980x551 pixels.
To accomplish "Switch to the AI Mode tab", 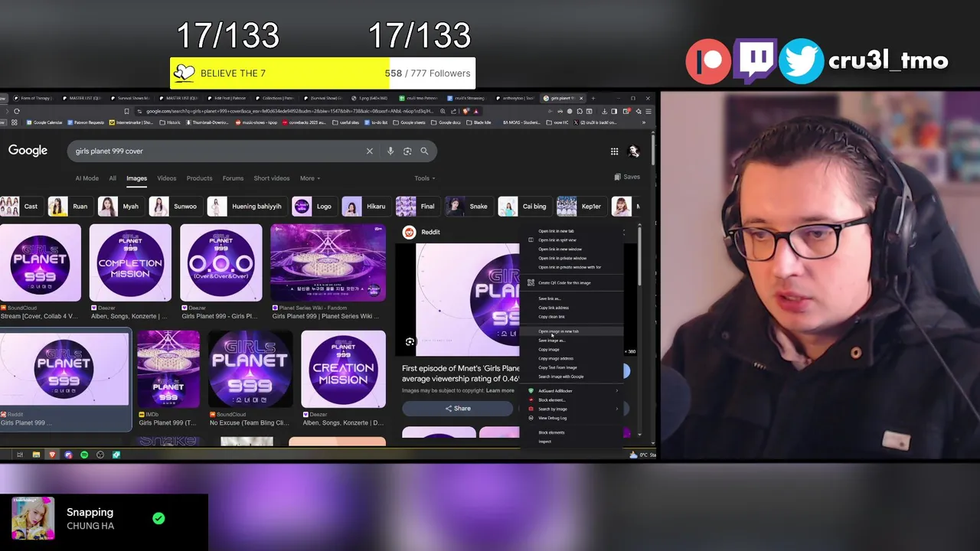I will [87, 178].
